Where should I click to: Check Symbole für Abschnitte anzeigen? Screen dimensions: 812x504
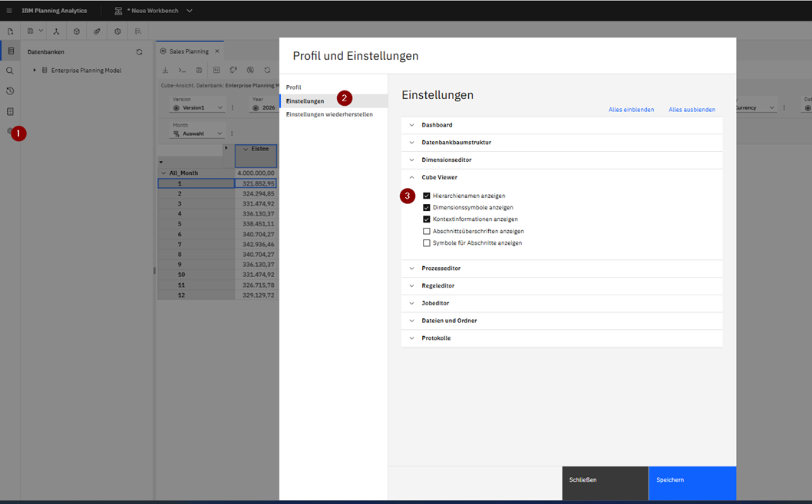(x=427, y=243)
